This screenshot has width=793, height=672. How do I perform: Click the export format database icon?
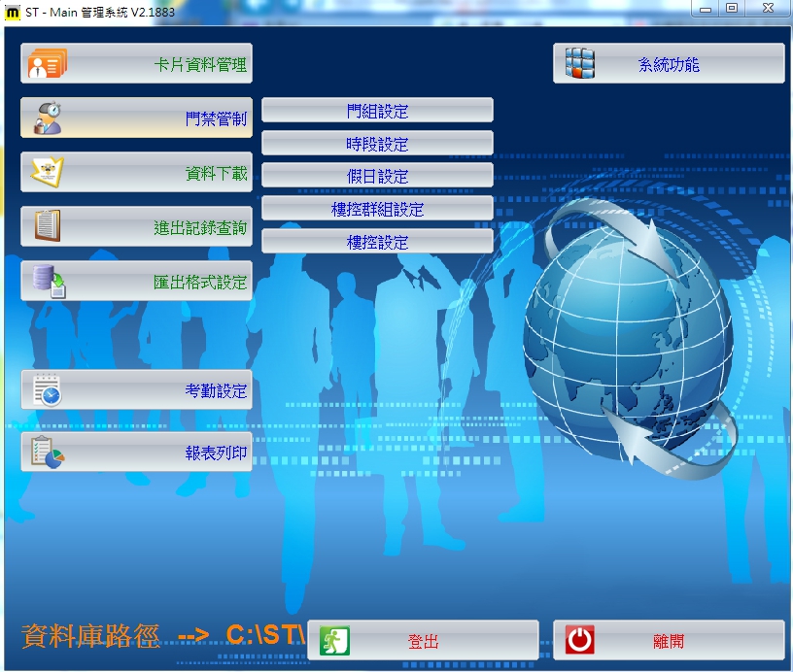[47, 281]
